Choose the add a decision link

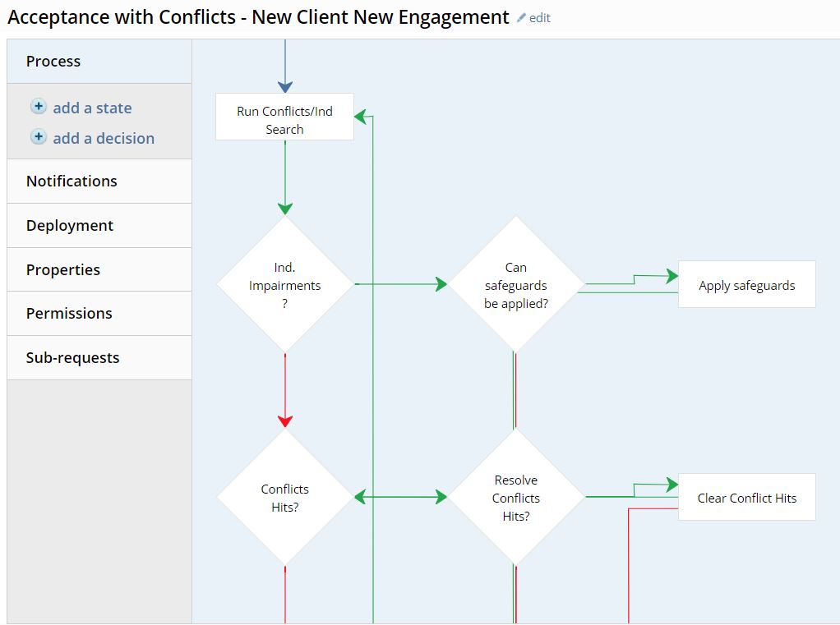point(104,138)
